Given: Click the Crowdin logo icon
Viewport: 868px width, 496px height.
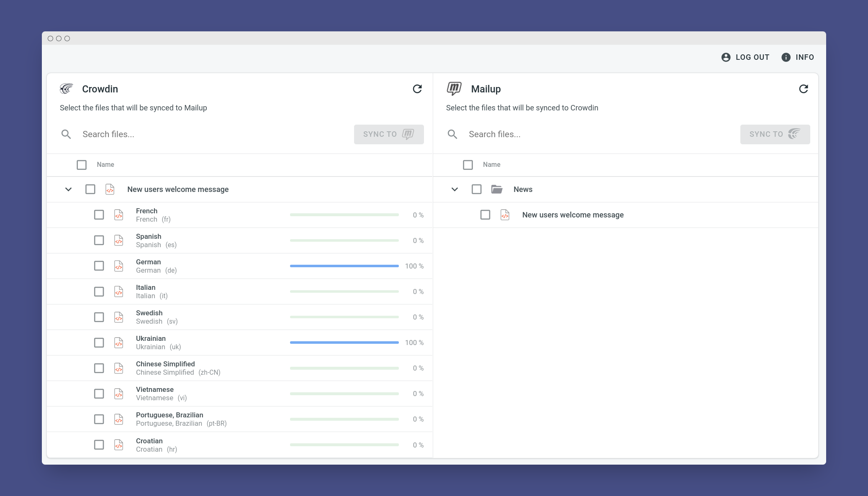Looking at the screenshot, I should tap(66, 89).
